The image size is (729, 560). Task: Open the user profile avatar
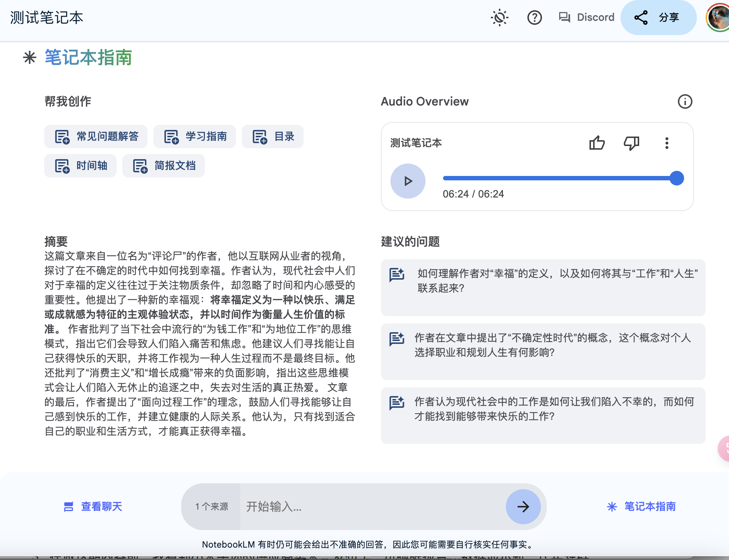click(718, 18)
